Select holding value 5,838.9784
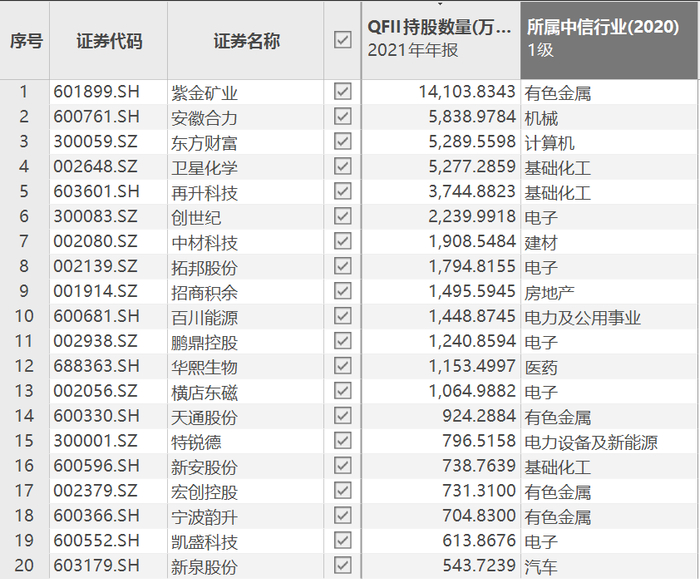700x579 pixels. click(x=472, y=117)
